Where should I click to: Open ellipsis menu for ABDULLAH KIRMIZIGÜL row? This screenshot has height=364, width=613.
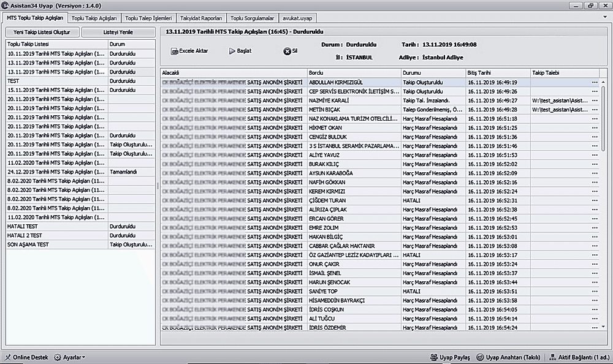click(595, 82)
